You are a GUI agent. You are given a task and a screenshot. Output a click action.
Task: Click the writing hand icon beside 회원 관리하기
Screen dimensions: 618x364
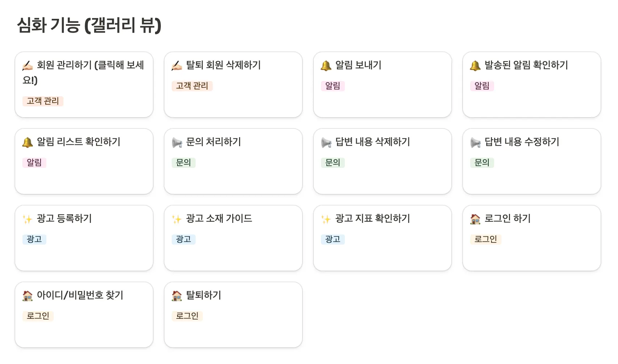28,65
